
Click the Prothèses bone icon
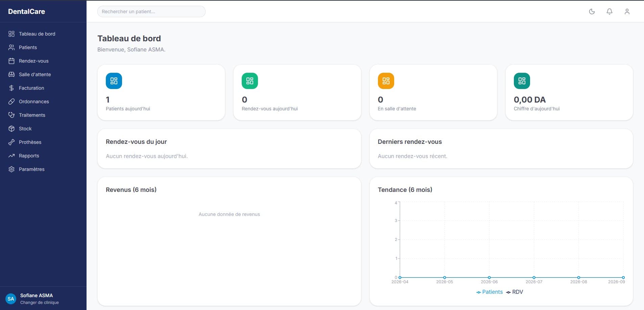point(11,142)
